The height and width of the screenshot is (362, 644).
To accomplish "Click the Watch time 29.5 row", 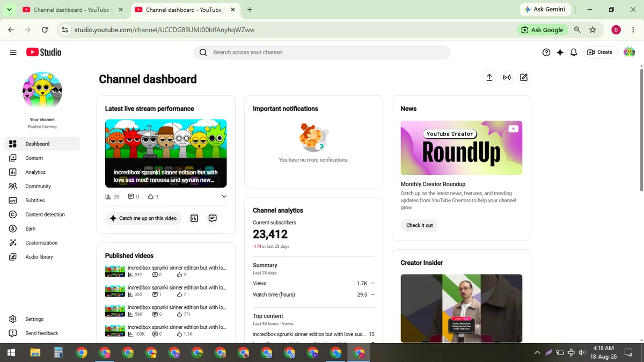I will [x=313, y=294].
